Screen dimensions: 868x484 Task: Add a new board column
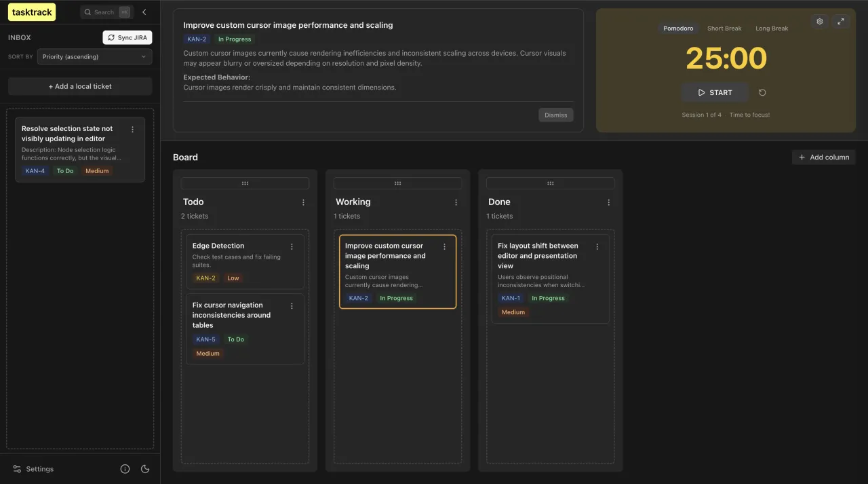coord(824,157)
